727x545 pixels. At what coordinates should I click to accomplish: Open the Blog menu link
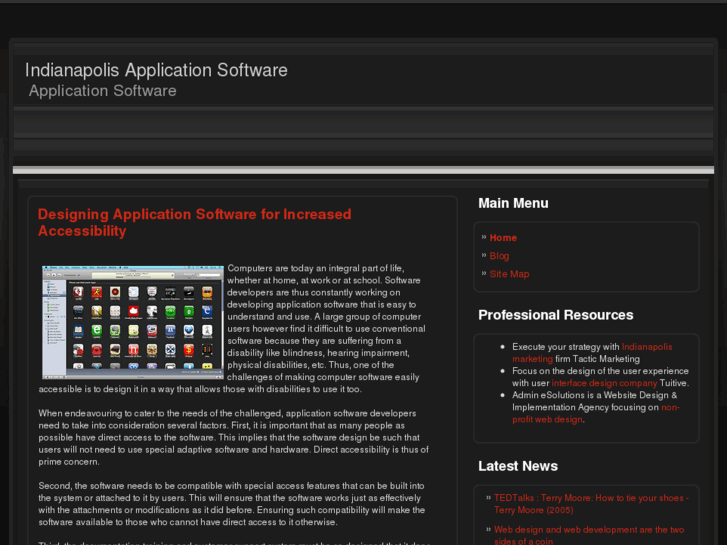coord(499,256)
